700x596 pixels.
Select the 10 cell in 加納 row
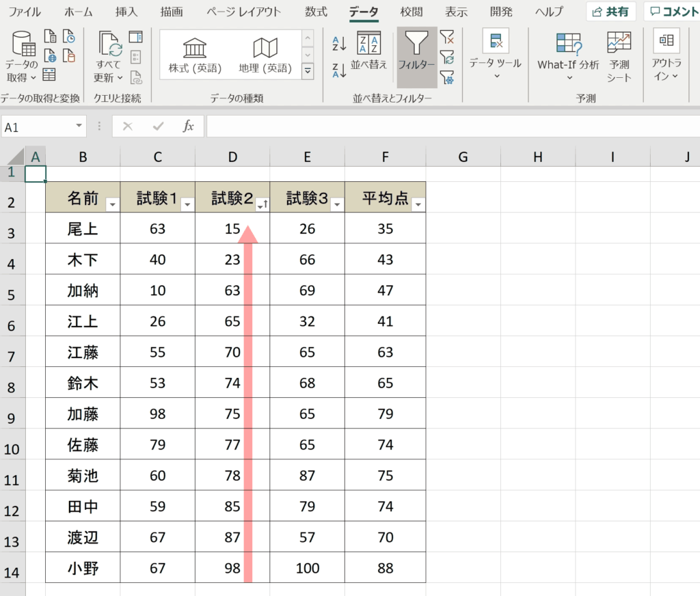click(158, 290)
